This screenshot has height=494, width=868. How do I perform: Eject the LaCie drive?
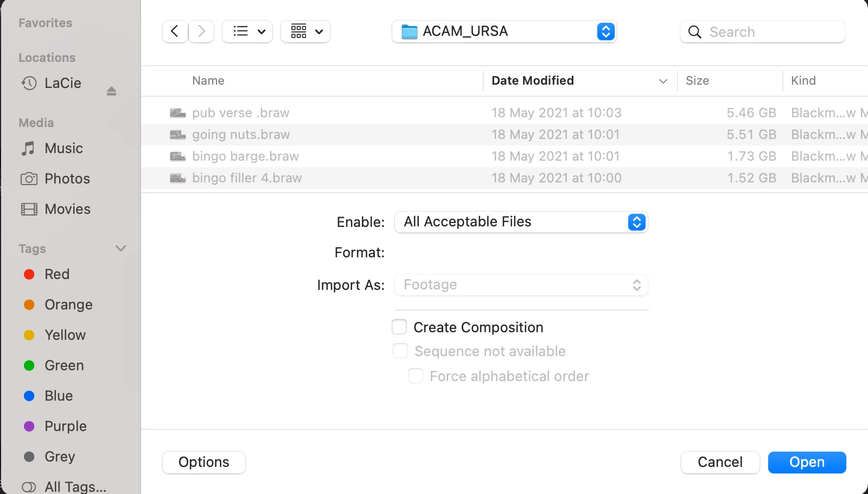tap(111, 91)
